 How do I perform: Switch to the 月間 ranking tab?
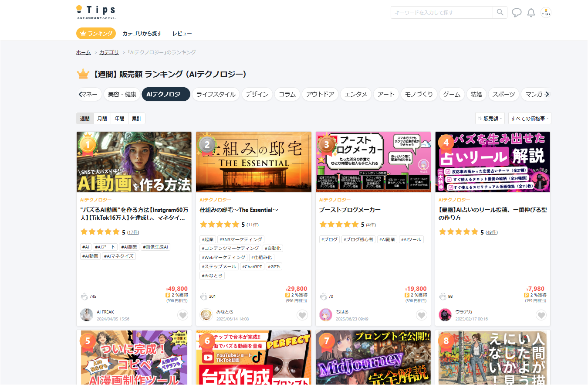point(102,118)
